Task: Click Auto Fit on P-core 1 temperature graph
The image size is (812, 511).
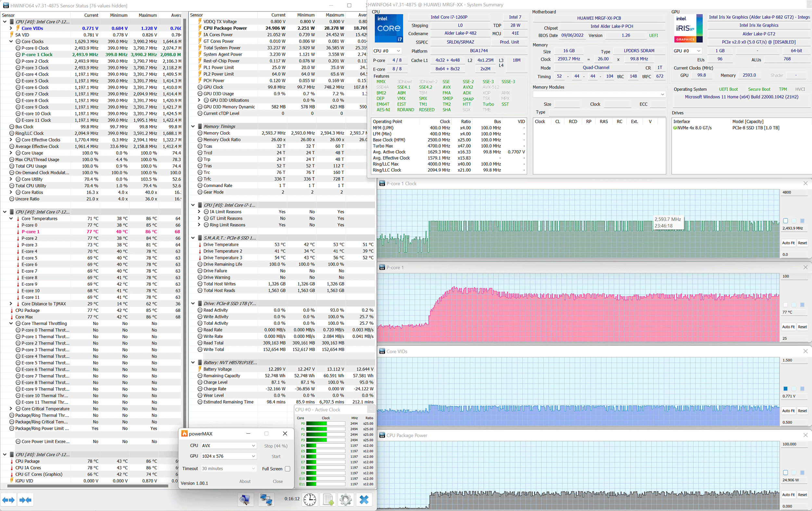Action: point(788,327)
